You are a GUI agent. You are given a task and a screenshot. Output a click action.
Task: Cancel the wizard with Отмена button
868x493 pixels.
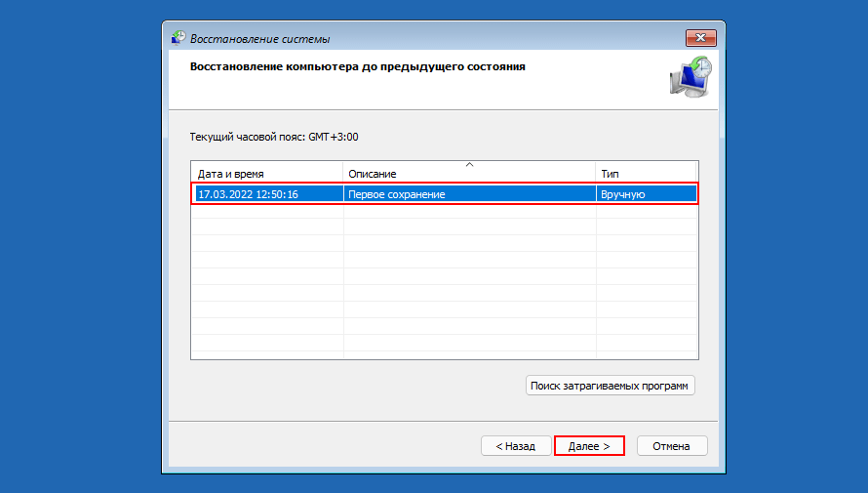(672, 446)
